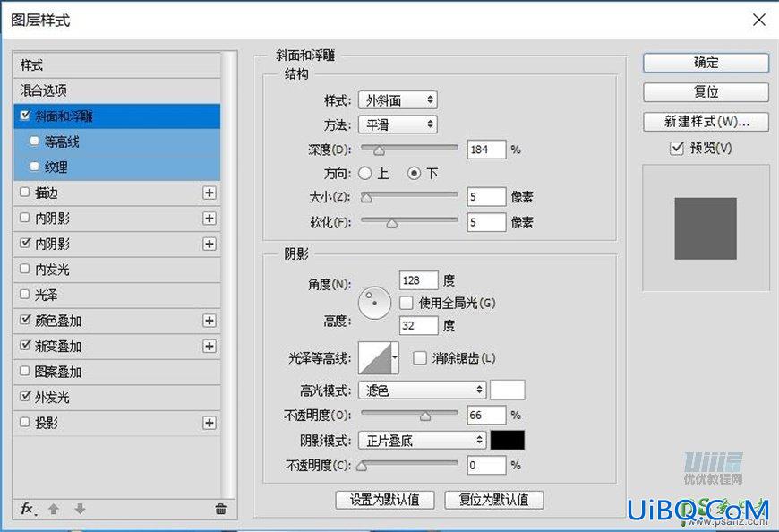The height and width of the screenshot is (532, 779).
Task: Check the unchecked 内阴影 checkbox
Action: point(24,218)
